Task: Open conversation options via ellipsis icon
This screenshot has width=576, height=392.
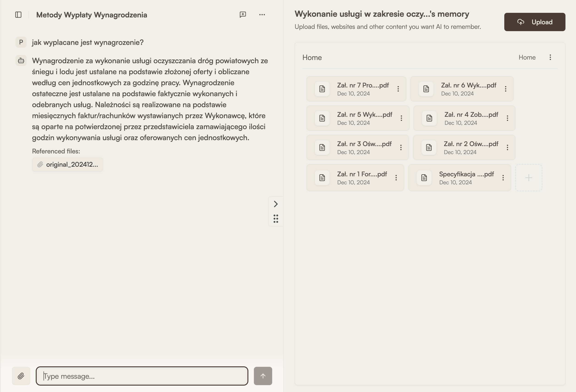Action: pyautogui.click(x=262, y=15)
